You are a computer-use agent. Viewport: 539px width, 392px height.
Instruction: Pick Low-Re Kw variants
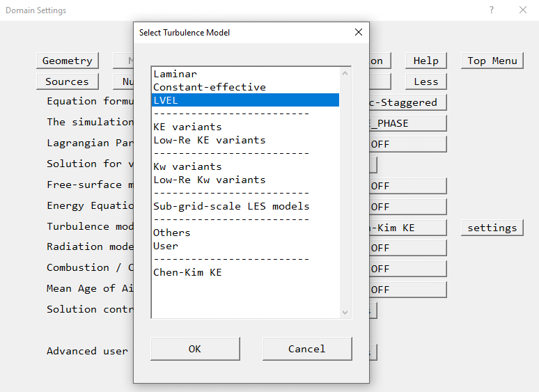tap(209, 180)
